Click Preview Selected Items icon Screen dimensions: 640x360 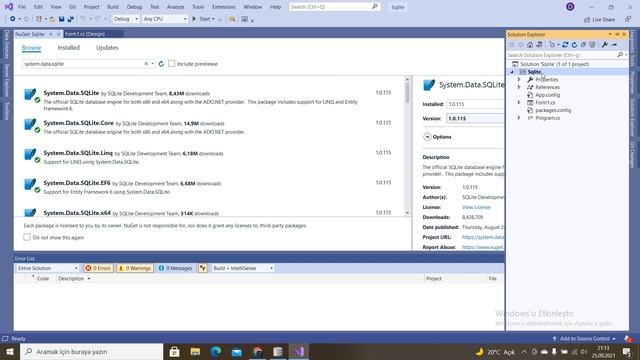[614, 45]
